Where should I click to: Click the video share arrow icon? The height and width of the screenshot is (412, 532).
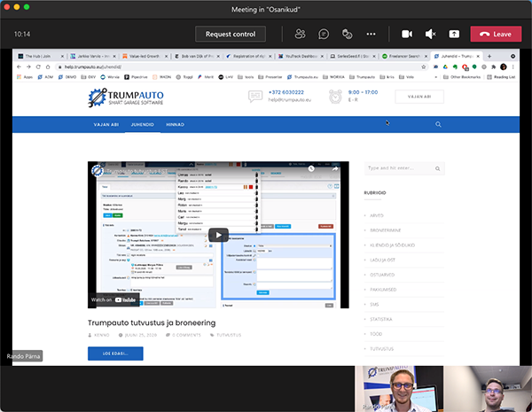(335, 168)
